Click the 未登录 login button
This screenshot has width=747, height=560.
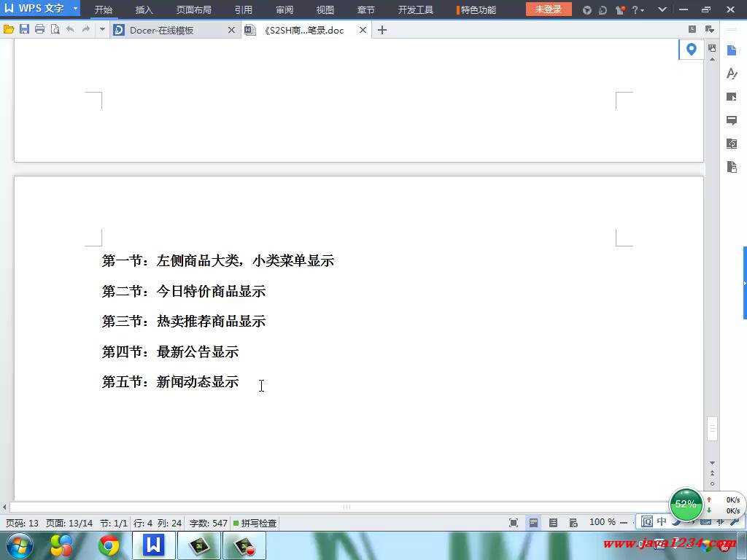(549, 9)
